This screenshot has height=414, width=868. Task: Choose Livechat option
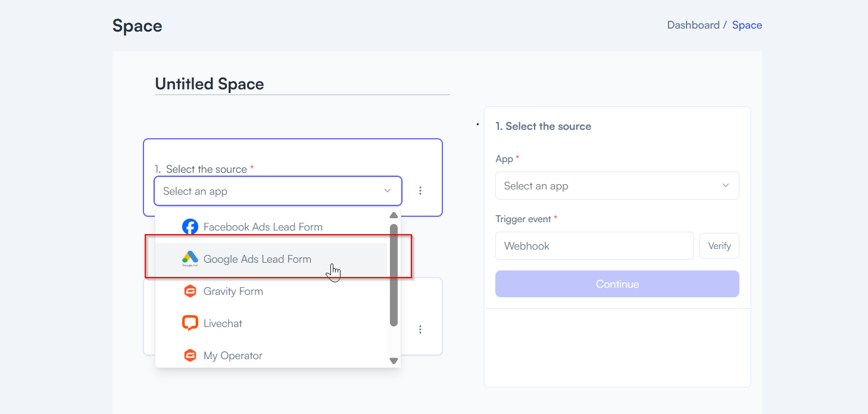coord(271,323)
